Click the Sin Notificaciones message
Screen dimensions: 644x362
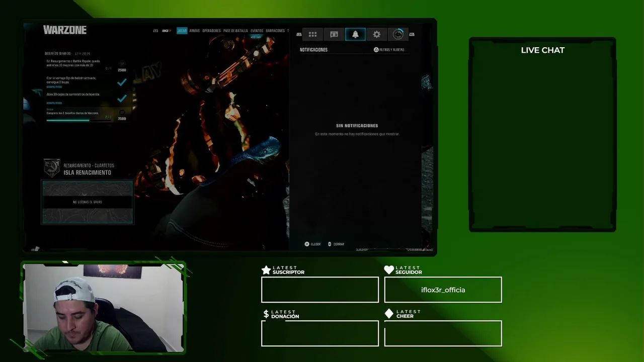click(x=357, y=126)
